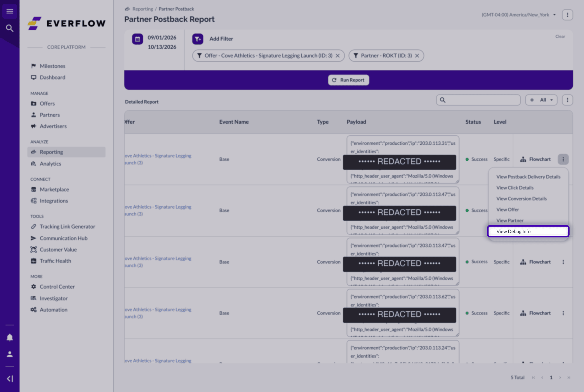Open the Detailed Report table options kebab
584x392 pixels.
click(567, 100)
